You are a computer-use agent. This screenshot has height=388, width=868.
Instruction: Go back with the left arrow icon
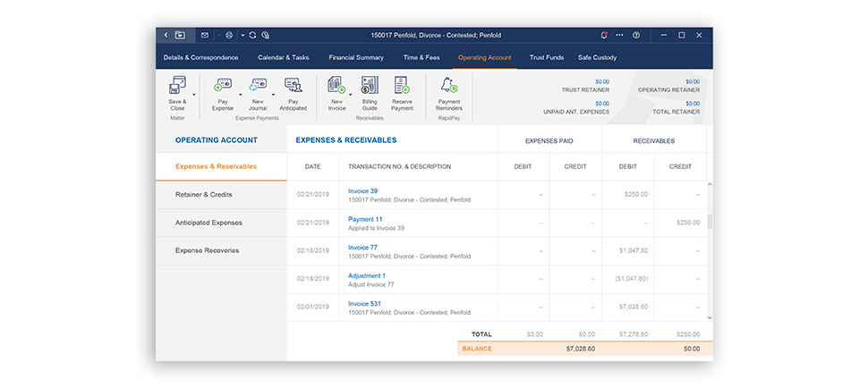coord(166,35)
